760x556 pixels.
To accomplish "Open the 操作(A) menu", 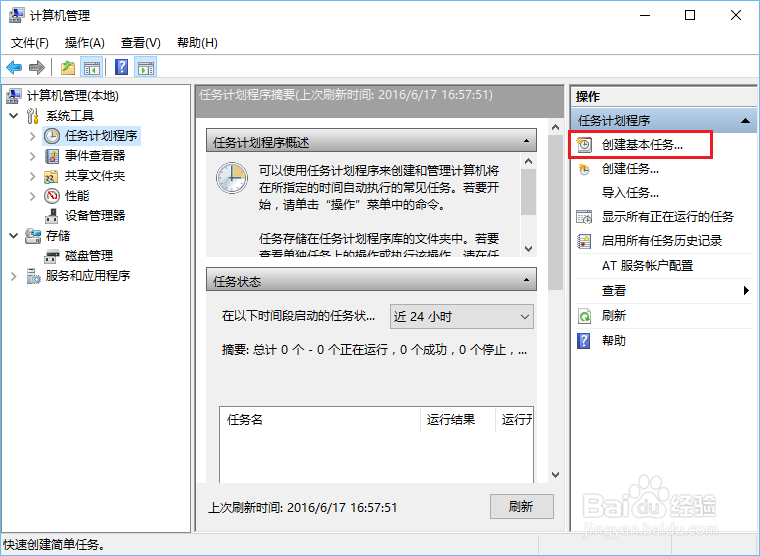I will pyautogui.click(x=84, y=43).
